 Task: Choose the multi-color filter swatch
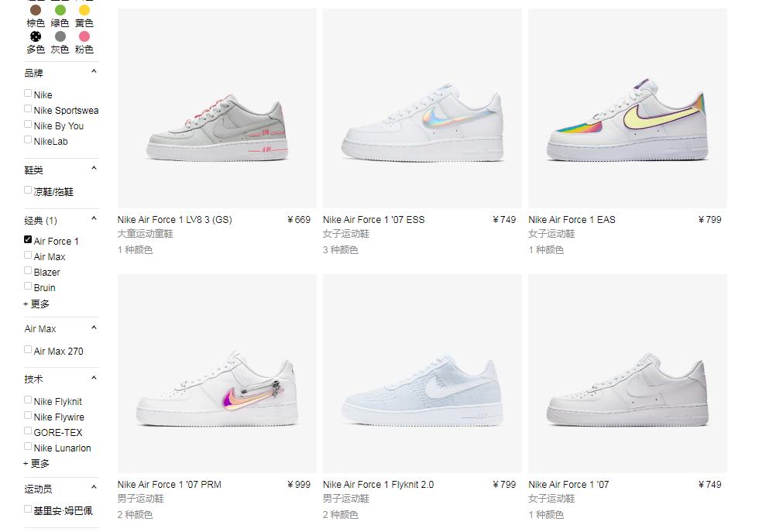click(36, 36)
